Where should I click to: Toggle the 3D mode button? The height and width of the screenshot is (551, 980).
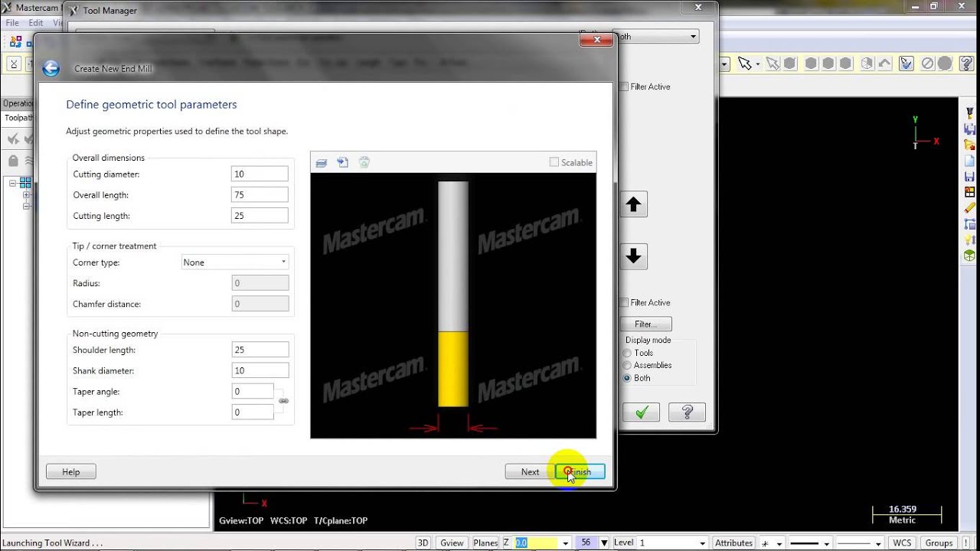click(423, 543)
